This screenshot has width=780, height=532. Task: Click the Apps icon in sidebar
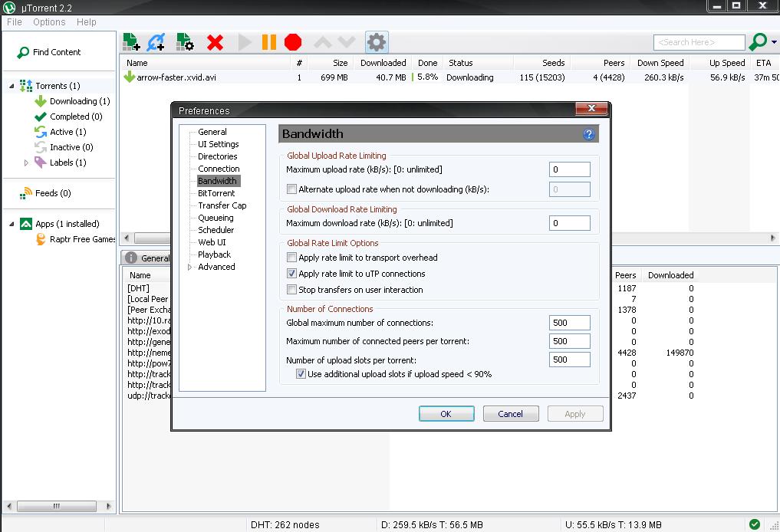[26, 224]
